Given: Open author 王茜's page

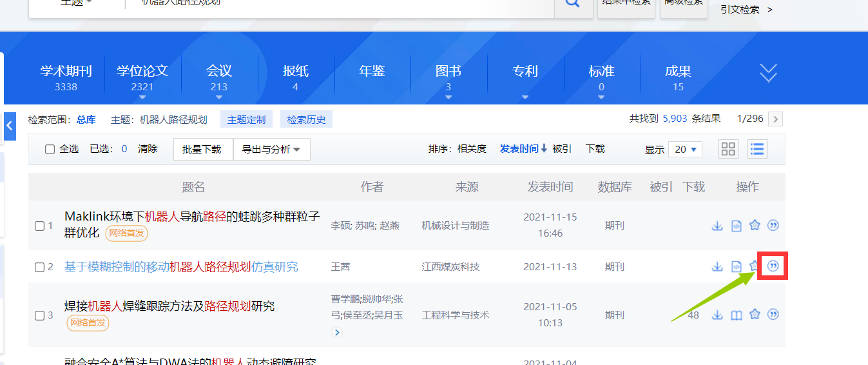Looking at the screenshot, I should click(x=340, y=267).
